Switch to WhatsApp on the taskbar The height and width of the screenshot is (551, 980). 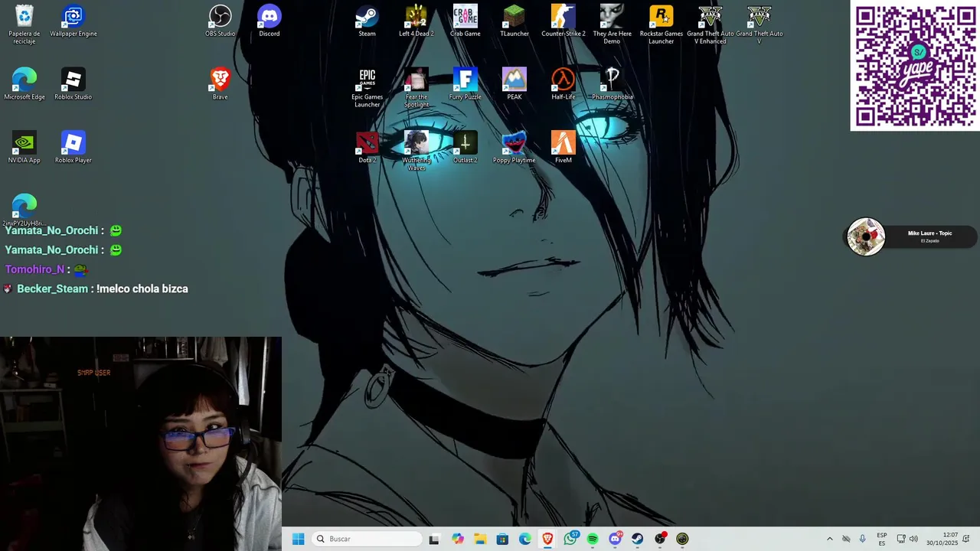point(570,539)
